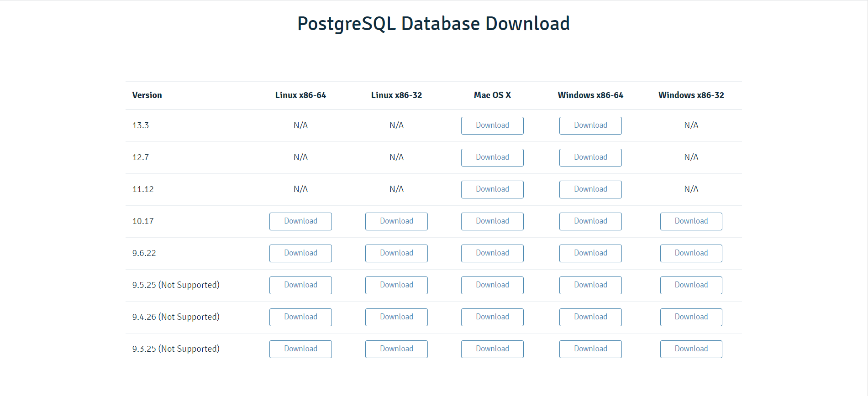Download version 9.6.22 for Windows x86-64
The height and width of the screenshot is (396, 868).
click(590, 253)
